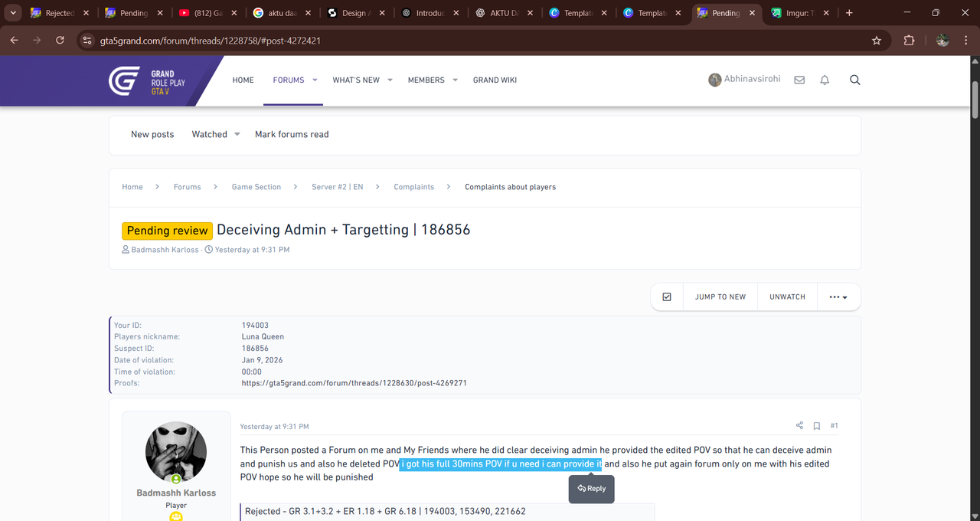Open the HOME navigation item

243,80
